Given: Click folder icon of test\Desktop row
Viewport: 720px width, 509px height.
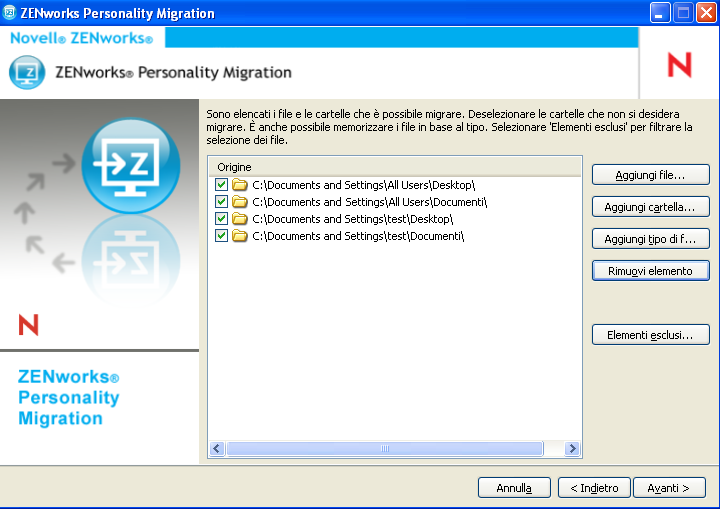Looking at the screenshot, I should [239, 219].
